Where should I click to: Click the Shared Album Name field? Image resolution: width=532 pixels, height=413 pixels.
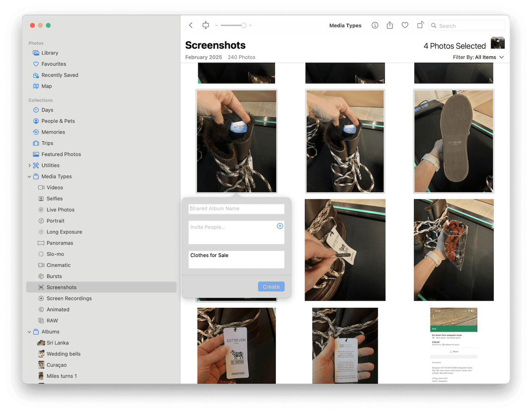click(x=236, y=208)
